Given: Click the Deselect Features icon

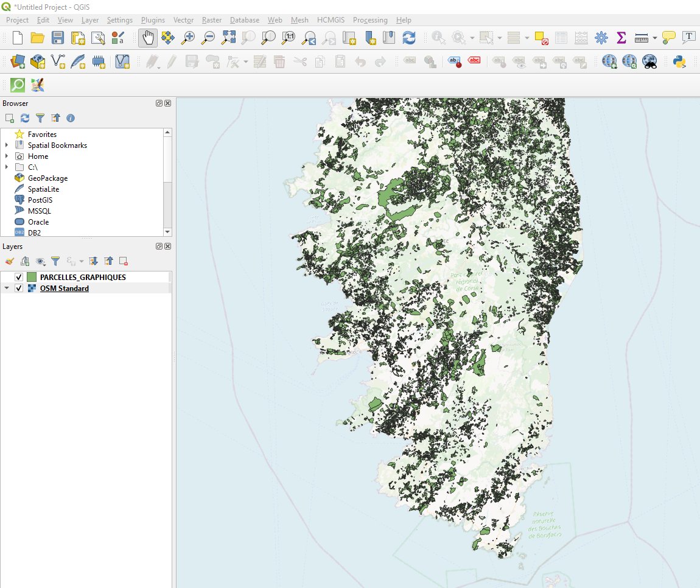Looking at the screenshot, I should point(541,38).
